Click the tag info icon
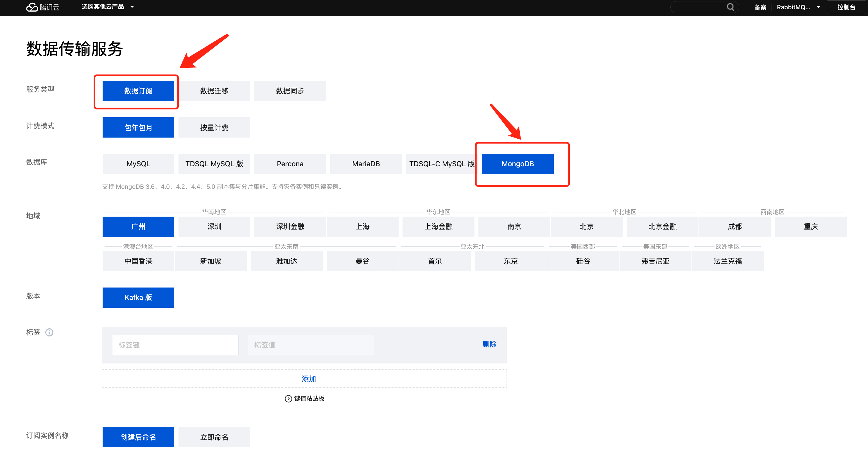Viewport: 868px width, 458px height. [49, 332]
